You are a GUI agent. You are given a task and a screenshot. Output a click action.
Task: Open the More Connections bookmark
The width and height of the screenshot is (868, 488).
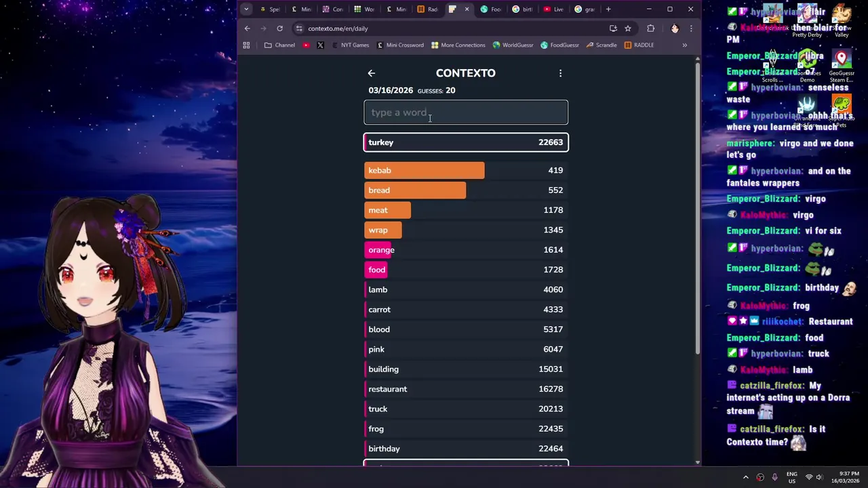pos(458,45)
